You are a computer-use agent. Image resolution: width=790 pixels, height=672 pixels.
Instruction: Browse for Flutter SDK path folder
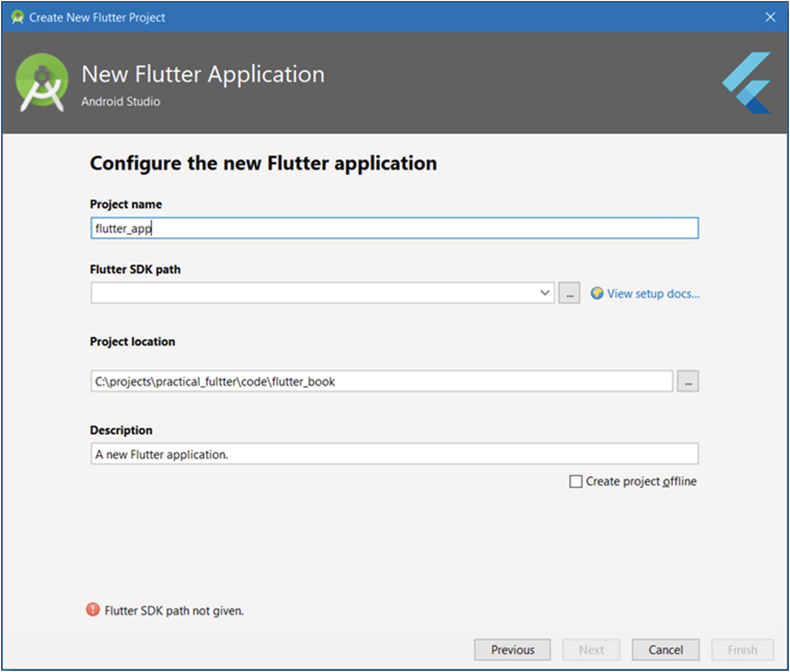pyautogui.click(x=569, y=293)
